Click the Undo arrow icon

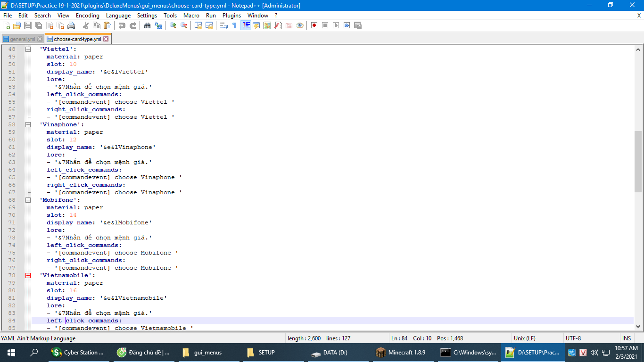pos(122,25)
